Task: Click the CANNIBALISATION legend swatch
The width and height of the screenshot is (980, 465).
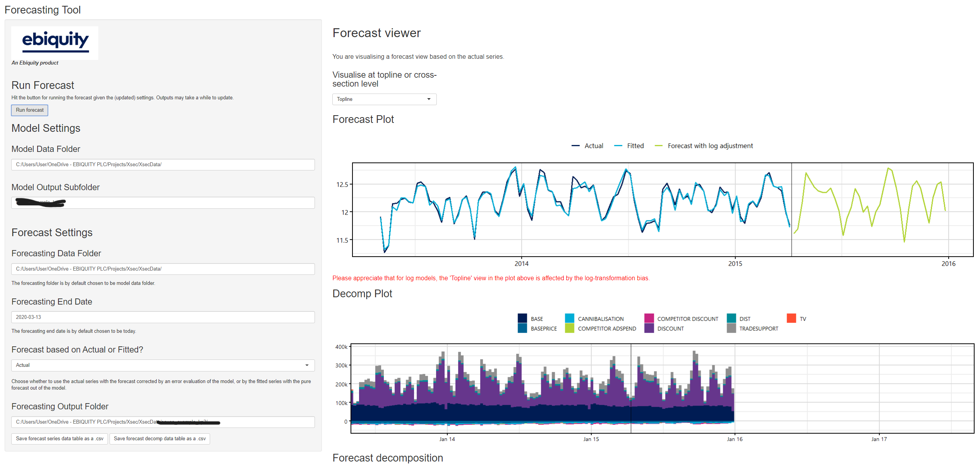Action: click(x=570, y=319)
